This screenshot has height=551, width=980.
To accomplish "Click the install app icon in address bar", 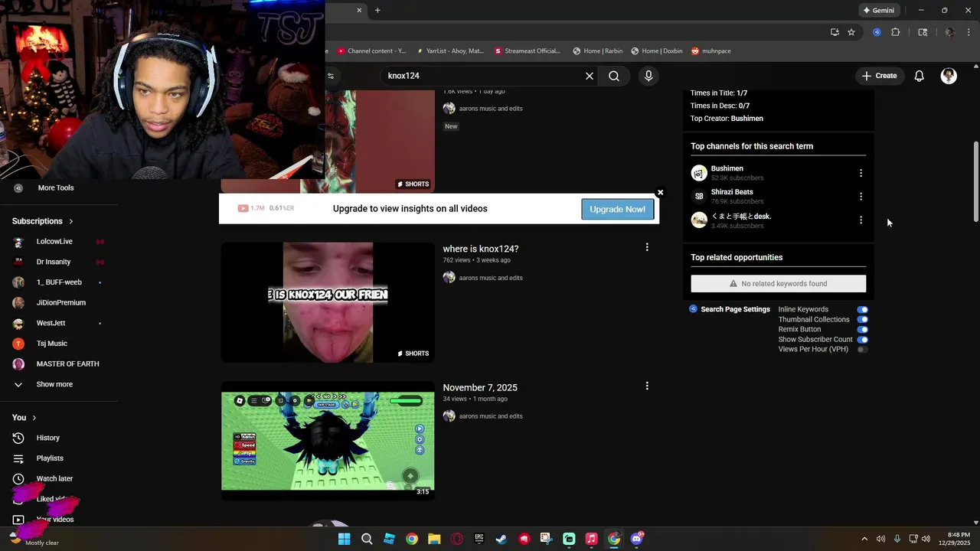I will pyautogui.click(x=835, y=32).
